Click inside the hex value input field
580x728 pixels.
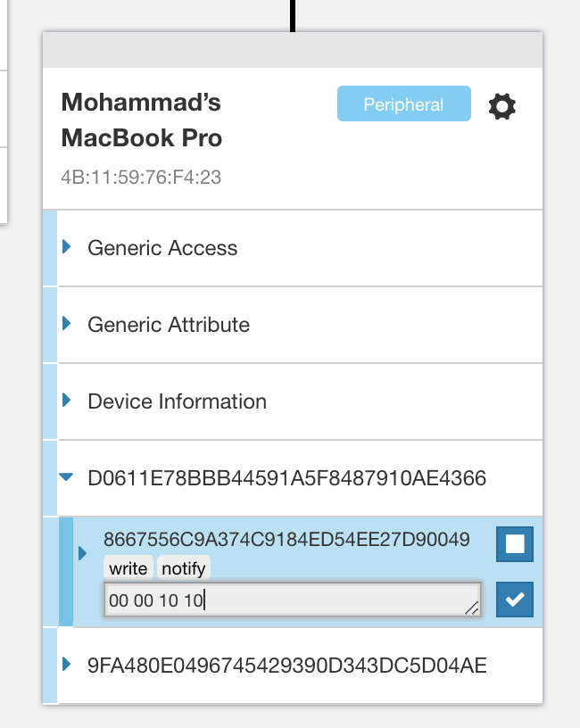pos(268,599)
